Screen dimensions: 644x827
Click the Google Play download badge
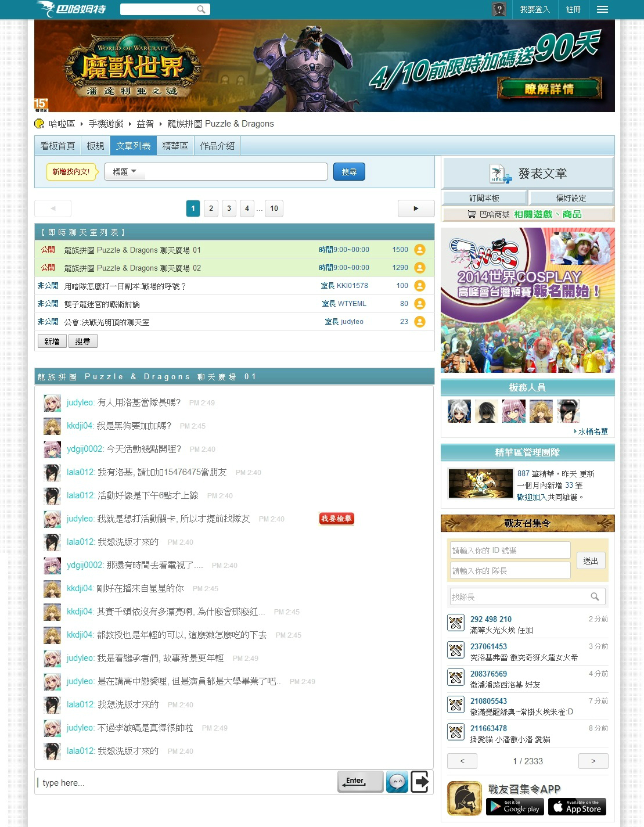pyautogui.click(x=515, y=807)
